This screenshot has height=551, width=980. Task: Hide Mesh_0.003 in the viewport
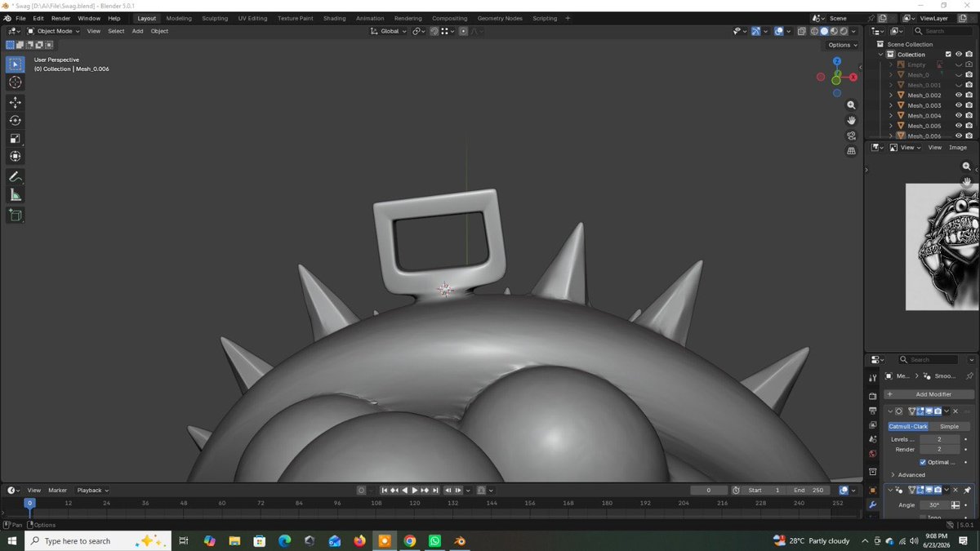pyautogui.click(x=958, y=105)
